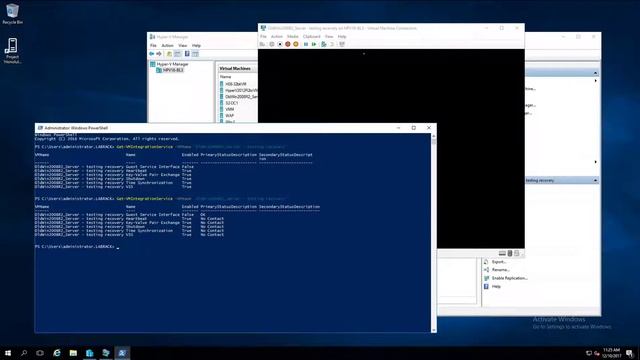Open the Recycle Bin desktop icon

12,13
